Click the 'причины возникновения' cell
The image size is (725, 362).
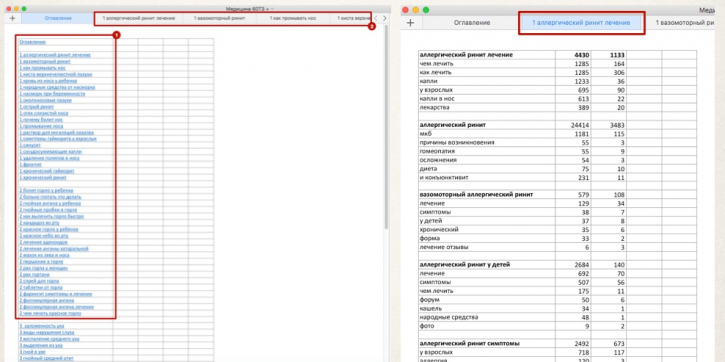click(x=486, y=143)
